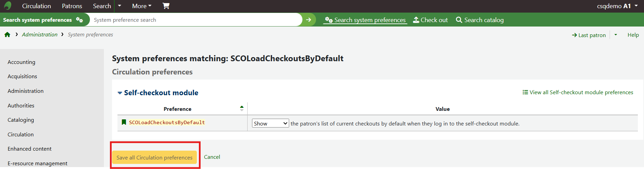This screenshot has height=169, width=644.
Task: Open the Show value dropdown
Action: [x=270, y=123]
